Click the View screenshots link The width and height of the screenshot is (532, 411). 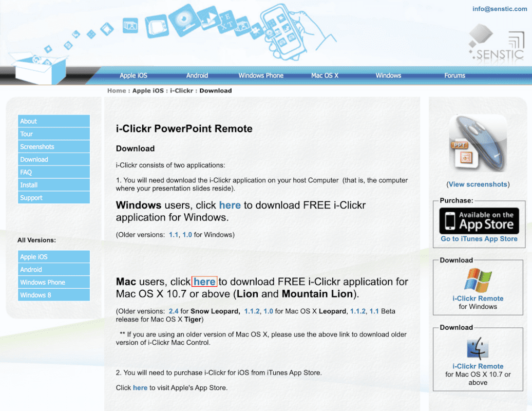coord(478,184)
